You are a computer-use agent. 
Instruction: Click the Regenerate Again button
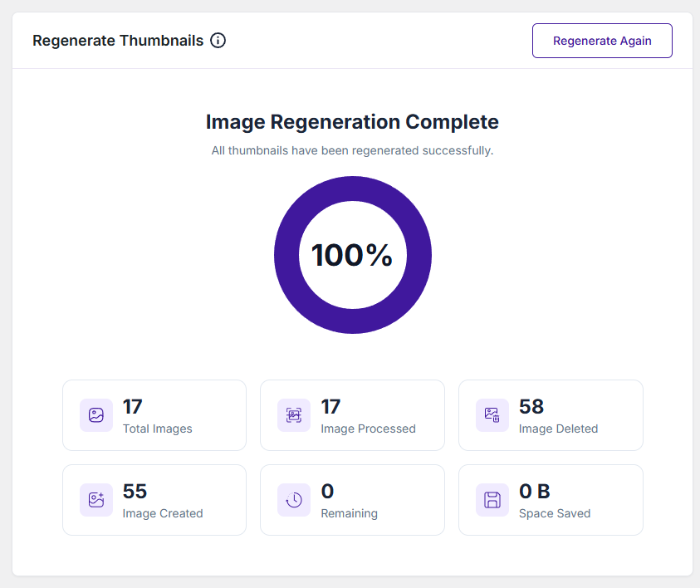(x=602, y=41)
